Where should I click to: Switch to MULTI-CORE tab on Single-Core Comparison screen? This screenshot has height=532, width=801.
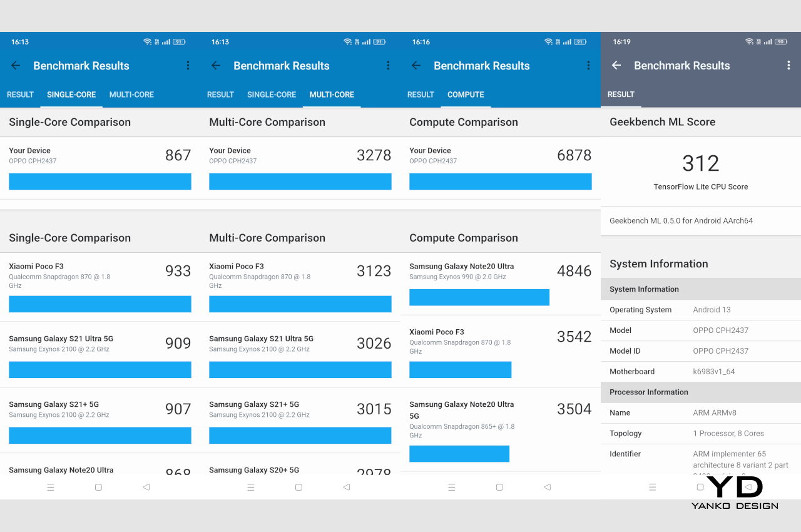tap(131, 95)
